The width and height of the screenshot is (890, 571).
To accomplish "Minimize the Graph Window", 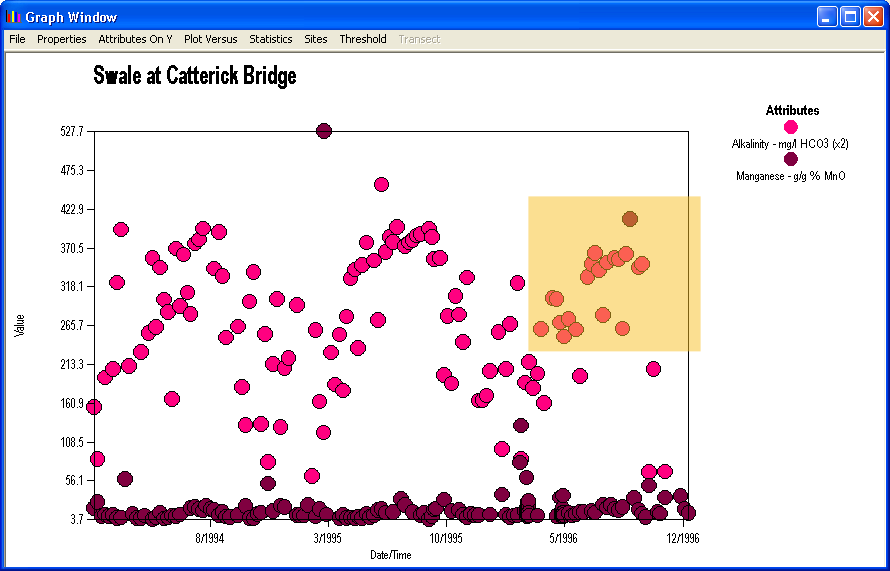I will pos(827,16).
